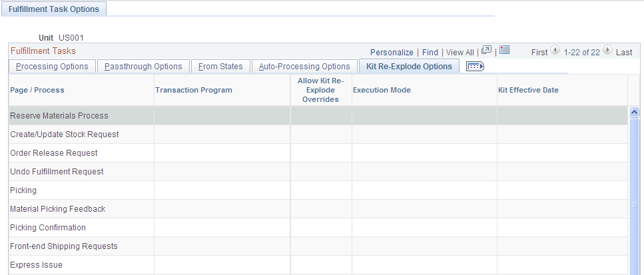This screenshot has height=275, width=644.
Task: Switch to Processing Options tab
Action: point(52,67)
